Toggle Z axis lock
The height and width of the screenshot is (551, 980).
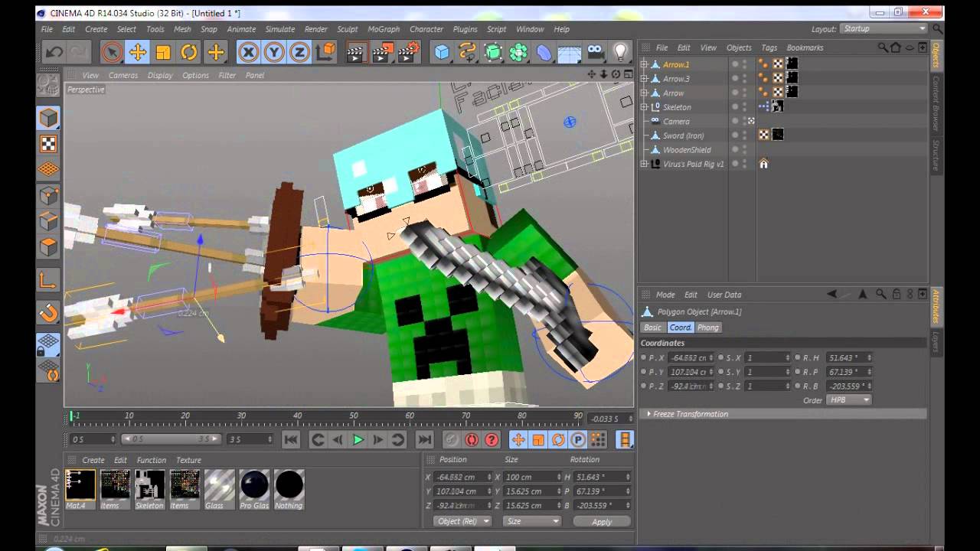pos(299,52)
